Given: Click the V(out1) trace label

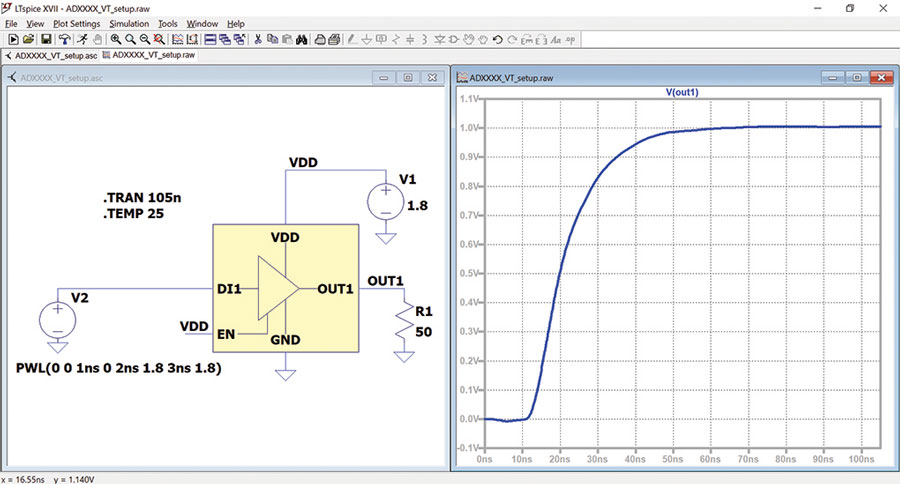Looking at the screenshot, I should point(683,92).
